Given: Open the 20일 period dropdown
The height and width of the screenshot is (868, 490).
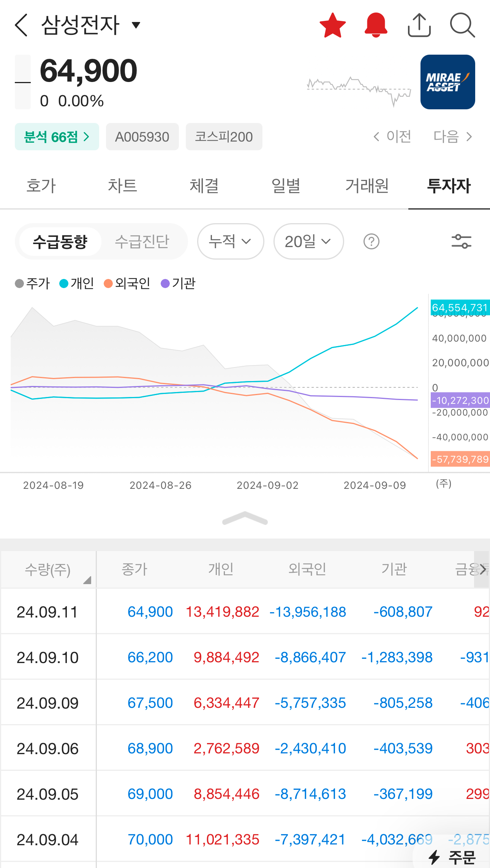Looking at the screenshot, I should pyautogui.click(x=308, y=241).
